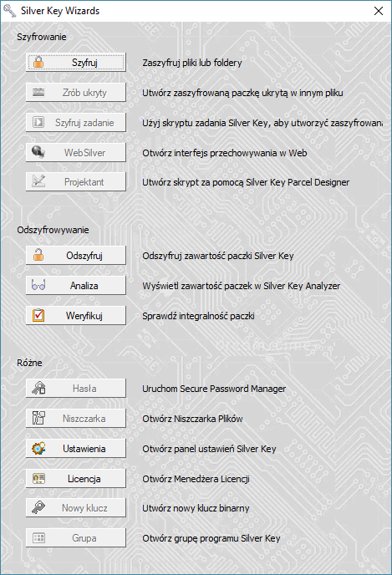Open the Ustawienia settings panel
The width and height of the screenshot is (392, 575).
point(76,448)
